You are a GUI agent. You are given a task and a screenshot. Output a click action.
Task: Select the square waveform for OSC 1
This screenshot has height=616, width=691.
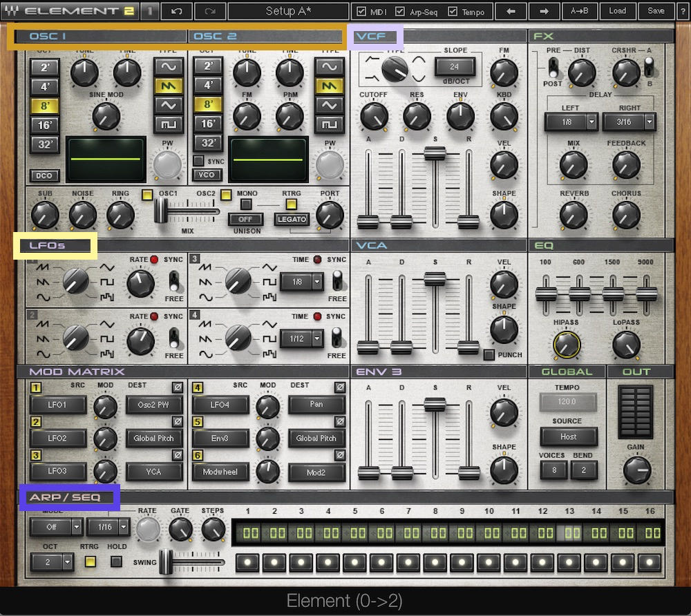(169, 124)
